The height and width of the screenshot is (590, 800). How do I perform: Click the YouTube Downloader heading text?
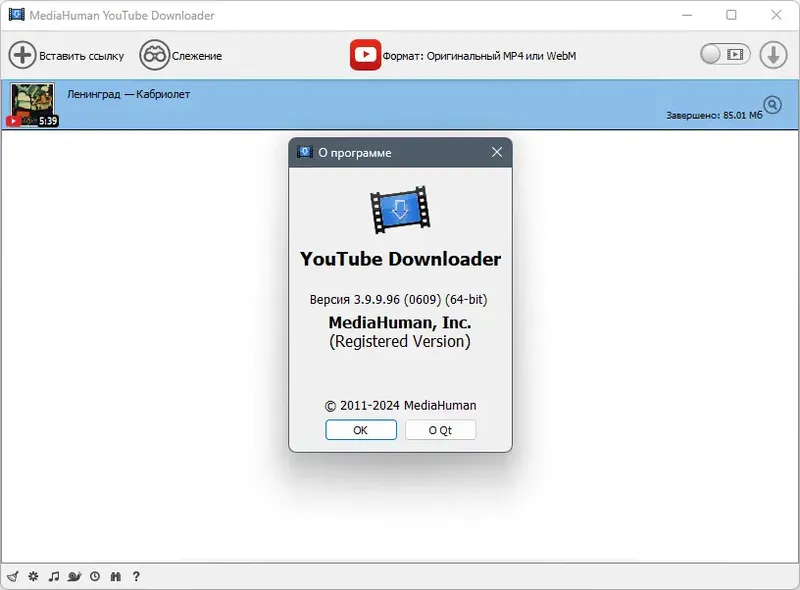point(401,259)
